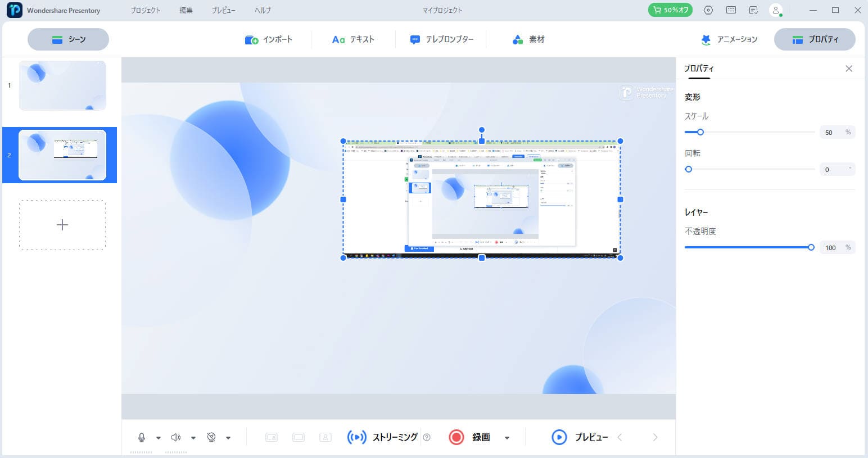Click the bottom-middle resize handle of image
The height and width of the screenshot is (458, 868).
482,258
